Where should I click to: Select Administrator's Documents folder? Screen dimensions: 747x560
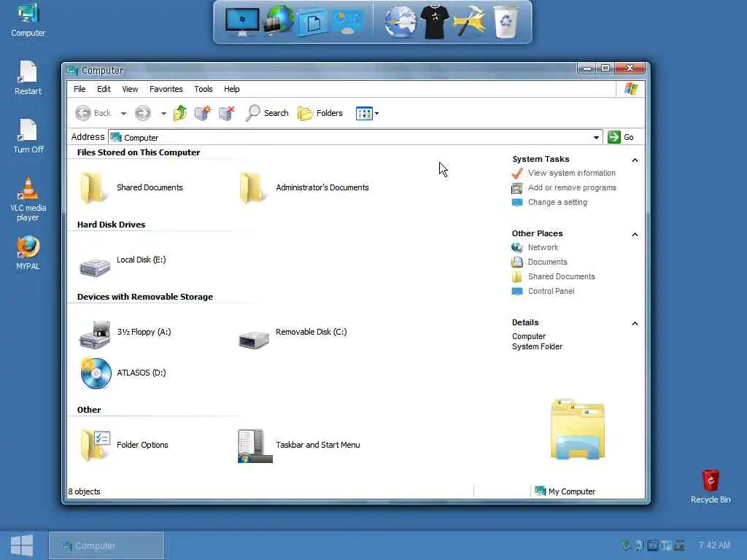(304, 187)
